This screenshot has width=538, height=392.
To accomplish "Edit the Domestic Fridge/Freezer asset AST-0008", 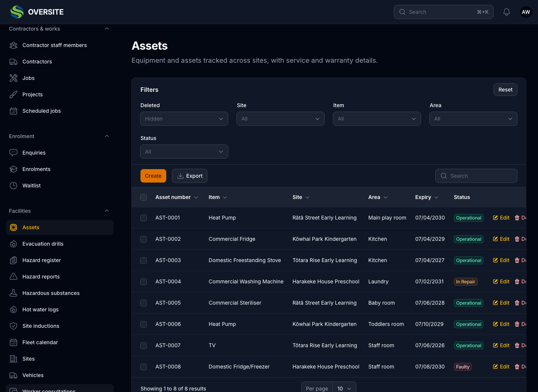I will pyautogui.click(x=501, y=367).
